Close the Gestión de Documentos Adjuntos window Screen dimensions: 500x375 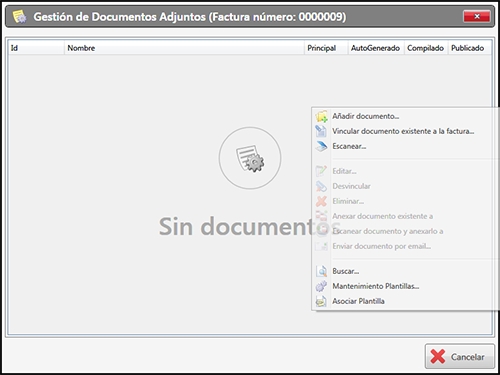pos(477,16)
